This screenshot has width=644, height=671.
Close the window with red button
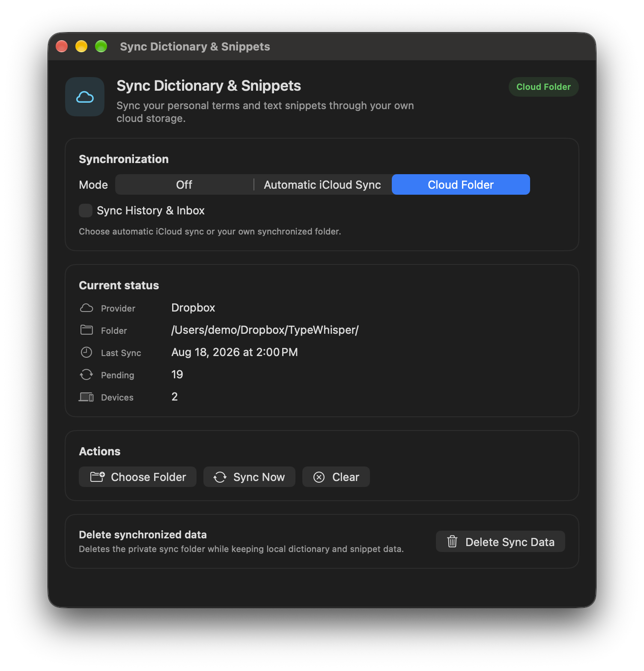pos(62,46)
